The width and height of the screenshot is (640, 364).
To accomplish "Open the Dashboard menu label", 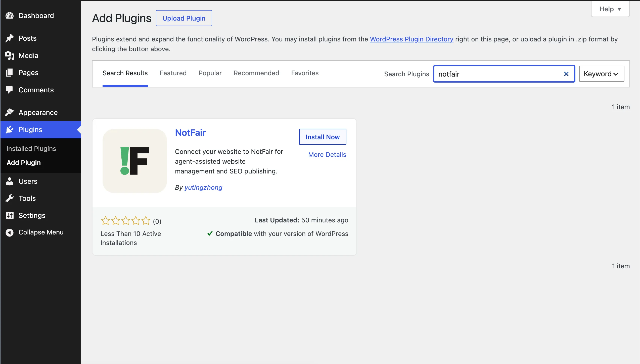I will click(36, 16).
